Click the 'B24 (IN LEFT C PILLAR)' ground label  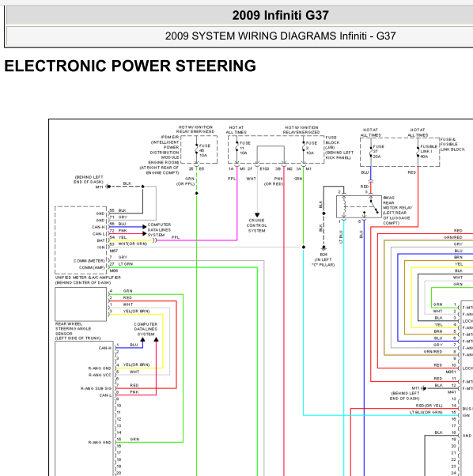pos(324,259)
